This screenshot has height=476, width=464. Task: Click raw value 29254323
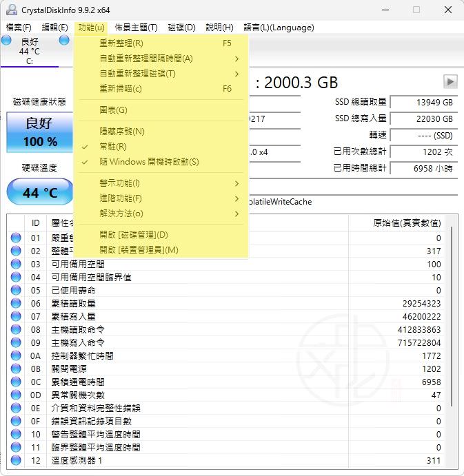tap(421, 303)
